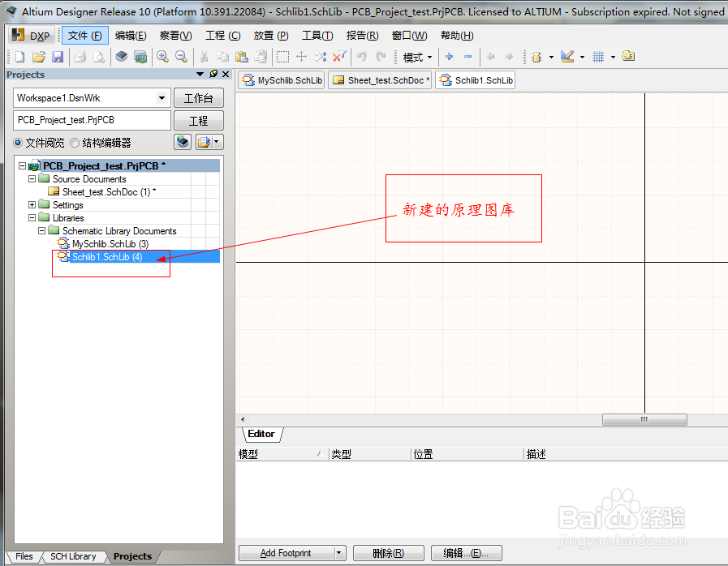
Task: Click the Cut scissors icon
Action: (x=204, y=57)
